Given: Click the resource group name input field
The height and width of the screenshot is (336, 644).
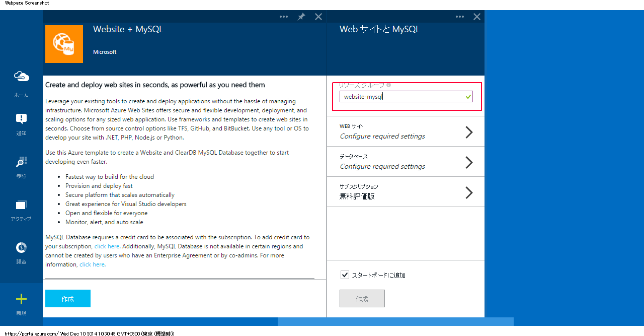Looking at the screenshot, I should point(406,97).
